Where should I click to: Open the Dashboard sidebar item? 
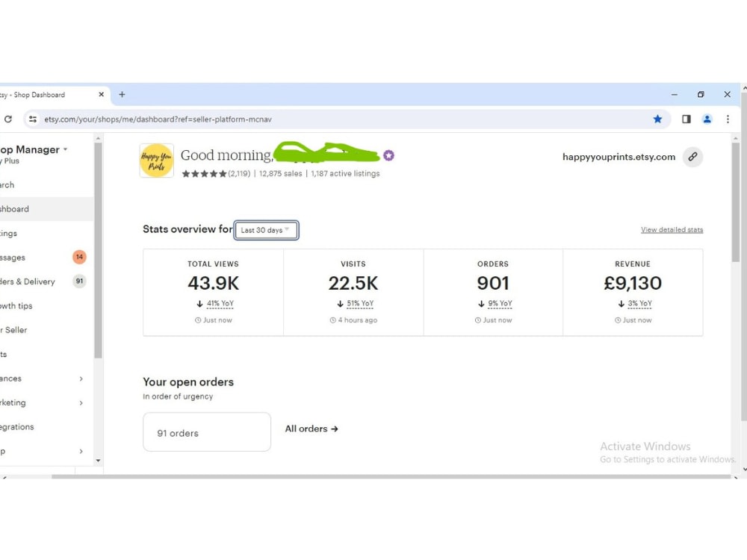(46, 209)
